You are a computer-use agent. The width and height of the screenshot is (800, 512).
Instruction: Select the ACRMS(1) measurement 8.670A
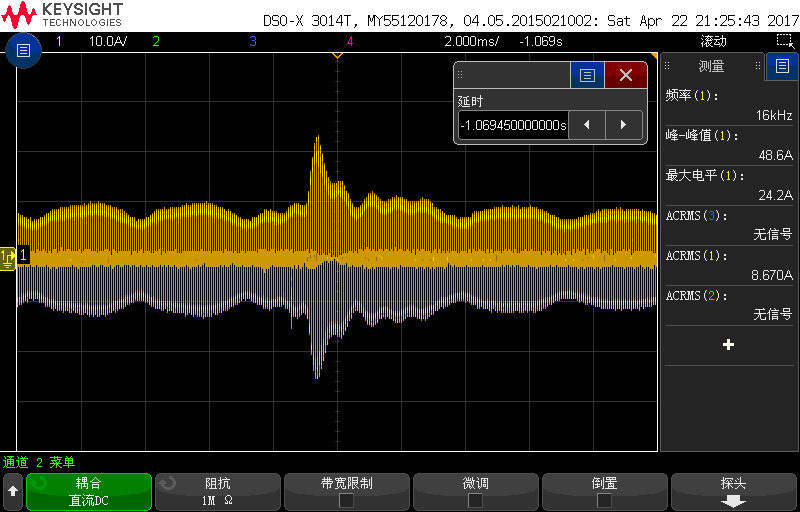pyautogui.click(x=729, y=265)
